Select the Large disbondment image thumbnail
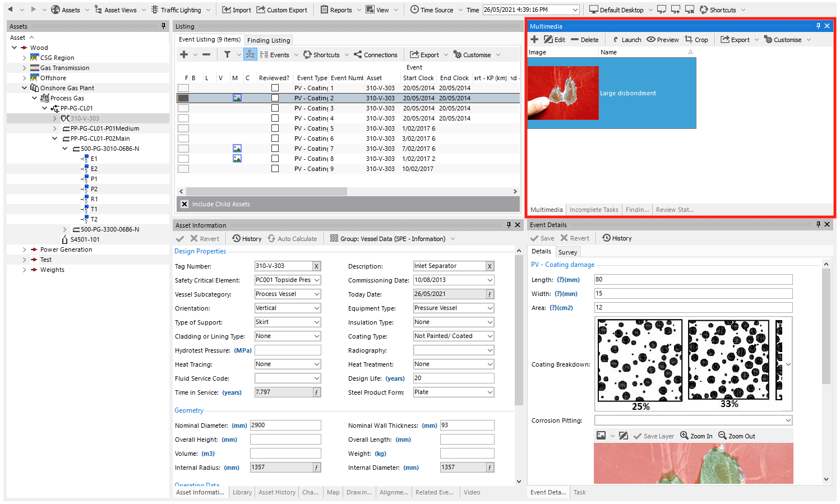The height and width of the screenshot is (504, 840). (563, 93)
